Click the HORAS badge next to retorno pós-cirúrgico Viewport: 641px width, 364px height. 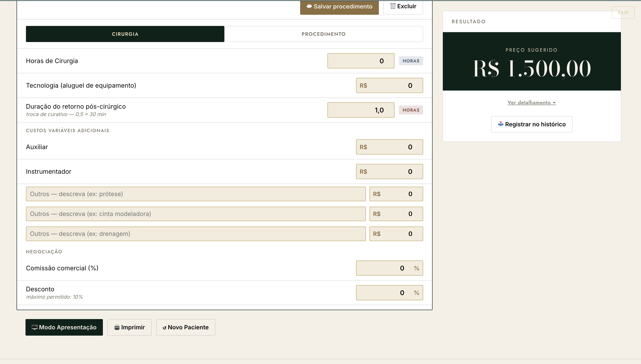[411, 110]
